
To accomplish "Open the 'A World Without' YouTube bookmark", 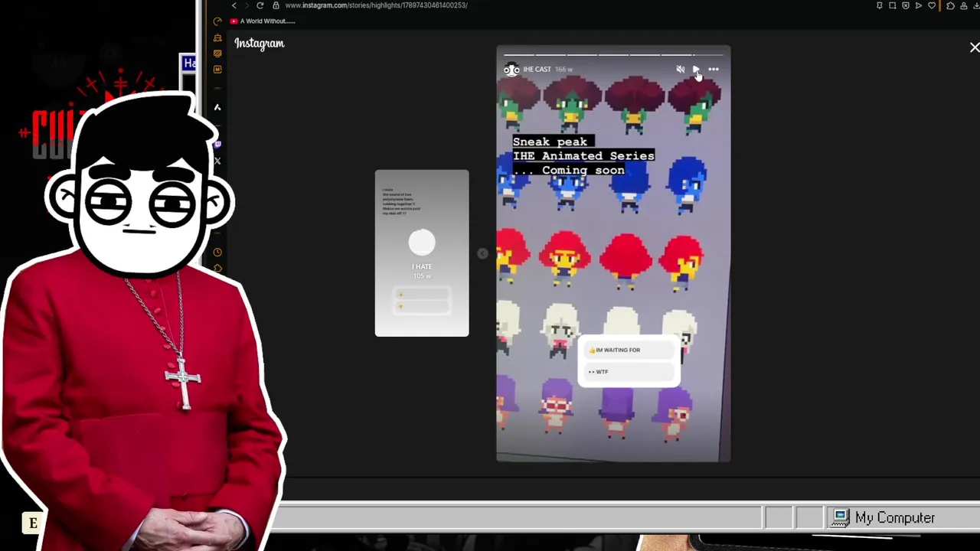I will point(263,21).
